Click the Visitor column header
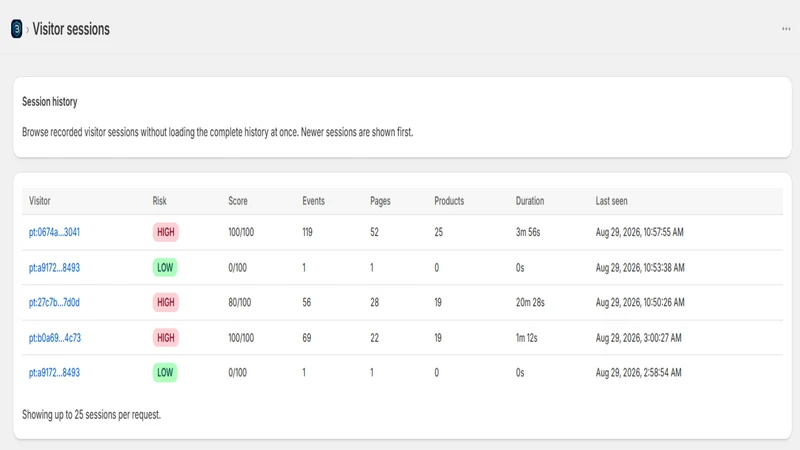 coord(39,201)
